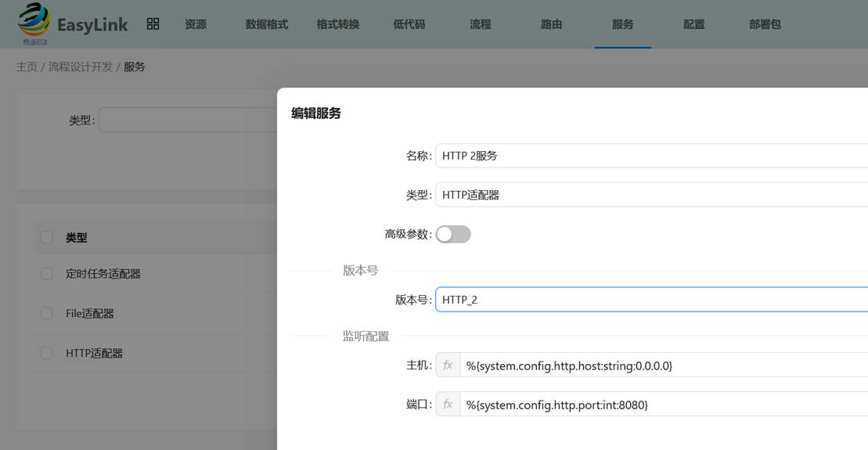The height and width of the screenshot is (450, 868).
Task: Select the 低代码 menu item
Action: click(409, 24)
